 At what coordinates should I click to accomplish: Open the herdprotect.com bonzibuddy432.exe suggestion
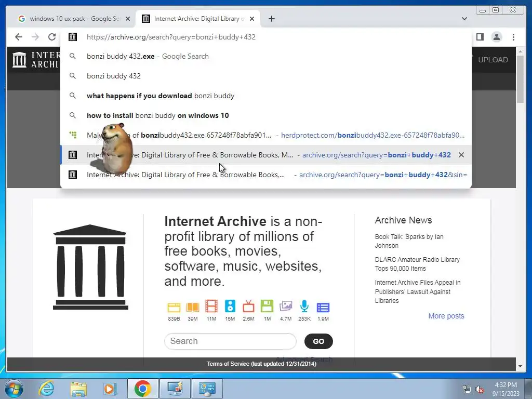point(265,135)
